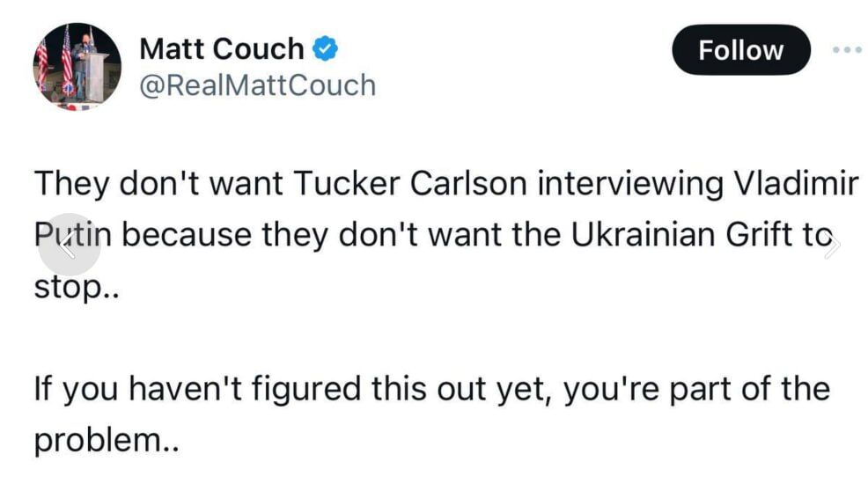This screenshot has width=868, height=484.
Task: Click the word "problem.." at tweet end
Action: tap(107, 441)
